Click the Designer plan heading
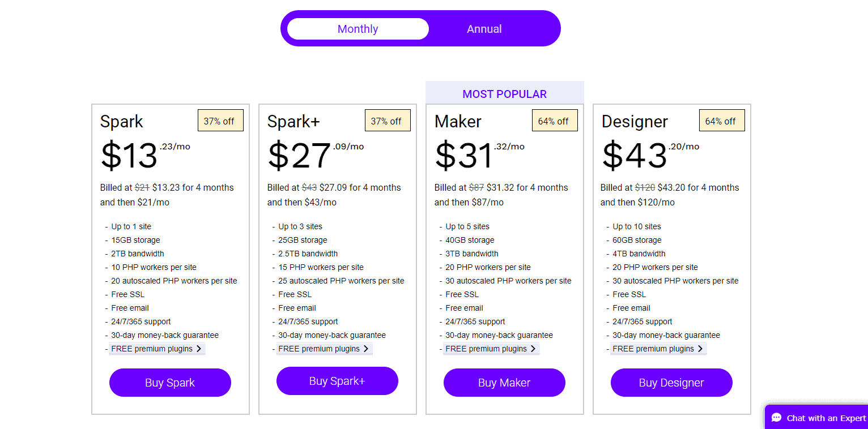 pyautogui.click(x=635, y=122)
